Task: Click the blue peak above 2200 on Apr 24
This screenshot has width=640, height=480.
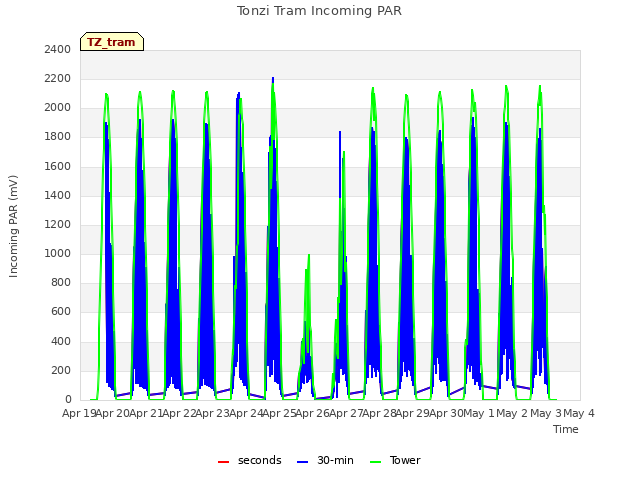Action: click(273, 80)
